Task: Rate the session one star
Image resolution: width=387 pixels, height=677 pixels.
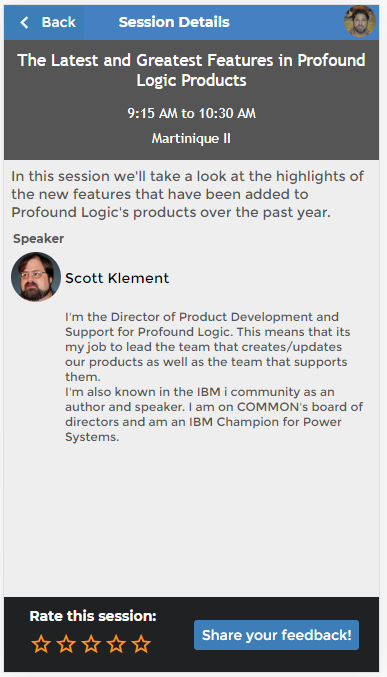Action: [x=41, y=644]
